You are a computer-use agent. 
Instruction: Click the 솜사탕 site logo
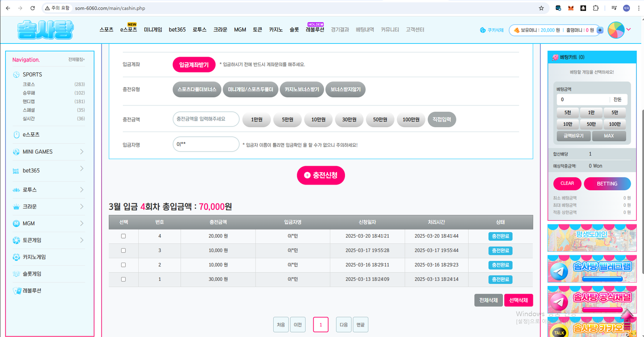pyautogui.click(x=45, y=30)
